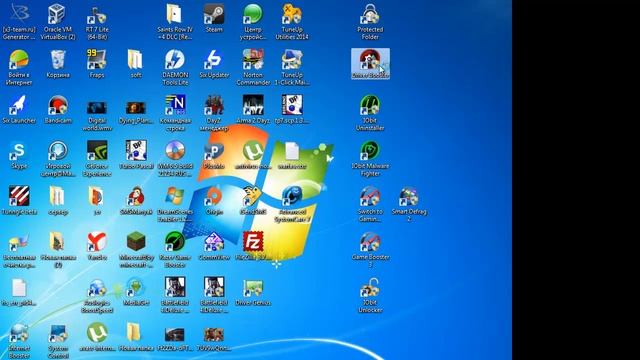Launch the Arma 2 DayZ shortcut

[x=253, y=109]
